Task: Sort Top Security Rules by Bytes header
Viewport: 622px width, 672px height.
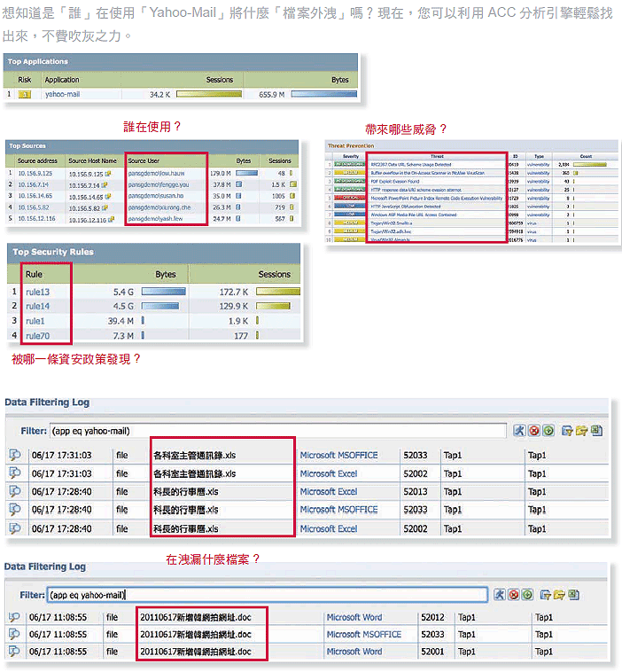Action: pos(165,274)
